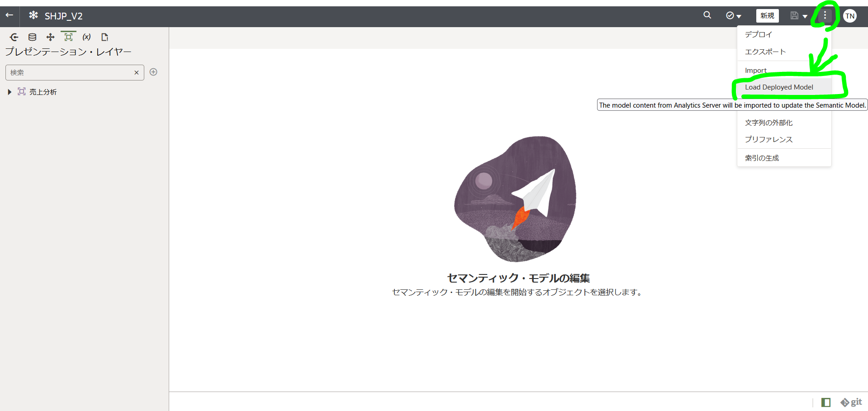This screenshot has width=868, height=411.
Task: Click the save disk icon
Action: click(x=794, y=16)
